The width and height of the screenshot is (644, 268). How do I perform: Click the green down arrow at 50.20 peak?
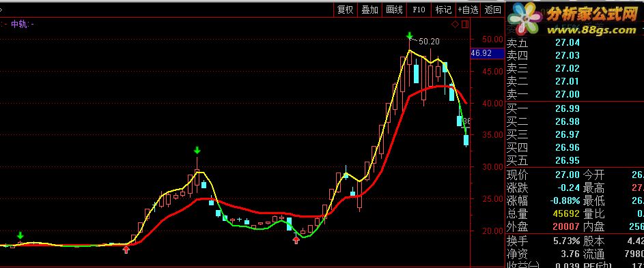[x=410, y=35]
